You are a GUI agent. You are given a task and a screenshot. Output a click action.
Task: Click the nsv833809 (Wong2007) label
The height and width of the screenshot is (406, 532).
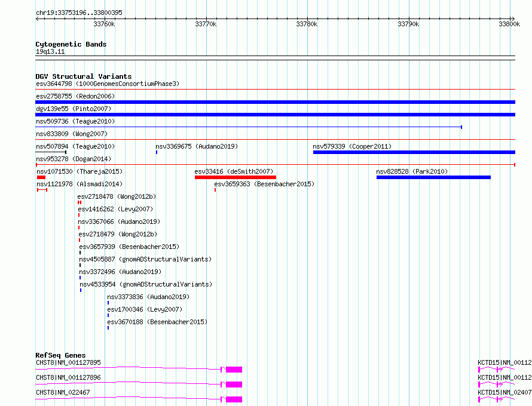pyautogui.click(x=72, y=134)
